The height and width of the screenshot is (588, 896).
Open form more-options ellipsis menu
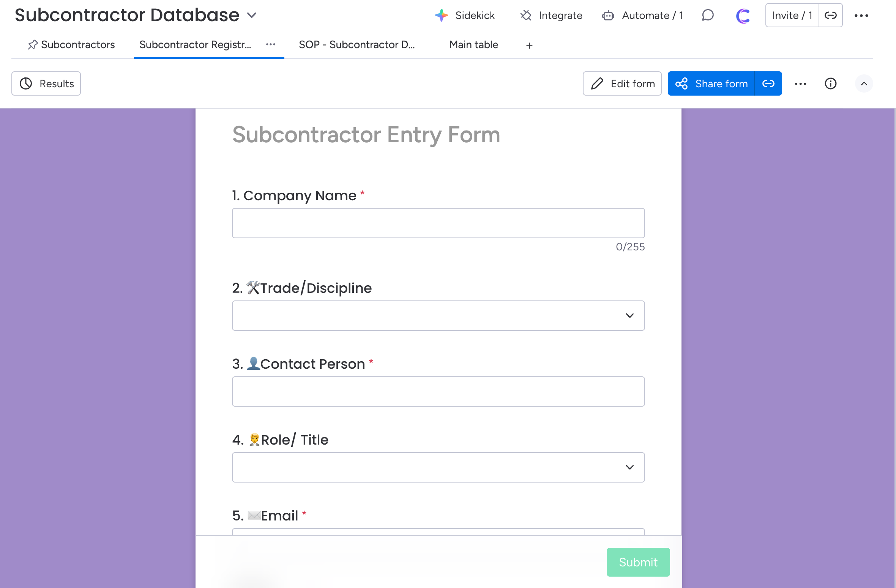point(800,83)
